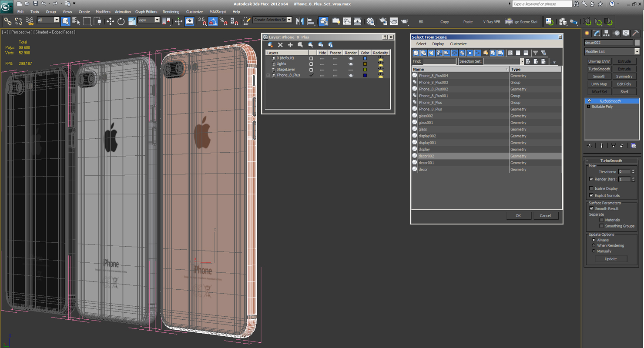Click the Edit Poly modifier button
The width and height of the screenshot is (644, 348).
tap(624, 84)
